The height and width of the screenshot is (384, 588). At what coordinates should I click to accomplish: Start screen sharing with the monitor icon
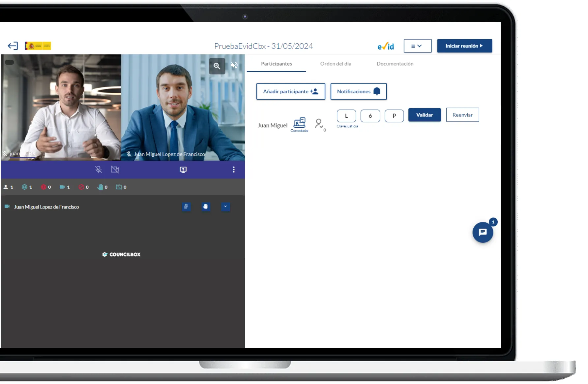click(183, 170)
